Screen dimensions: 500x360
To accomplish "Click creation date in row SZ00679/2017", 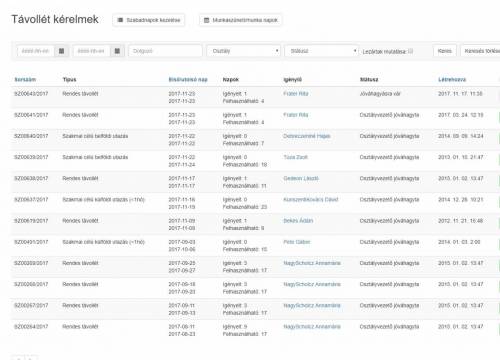I will (x=460, y=221).
